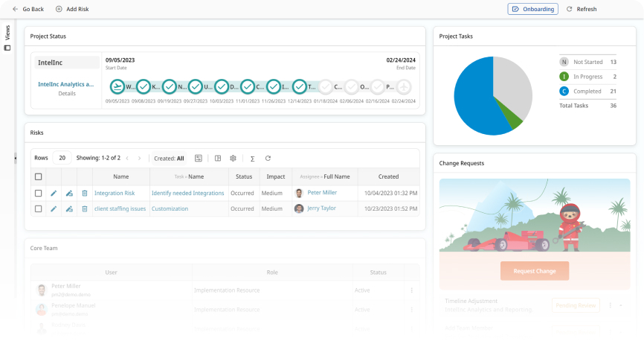Screen dimensions: 644x341
Task: Click the Completed C legend badge
Action: [564, 92]
